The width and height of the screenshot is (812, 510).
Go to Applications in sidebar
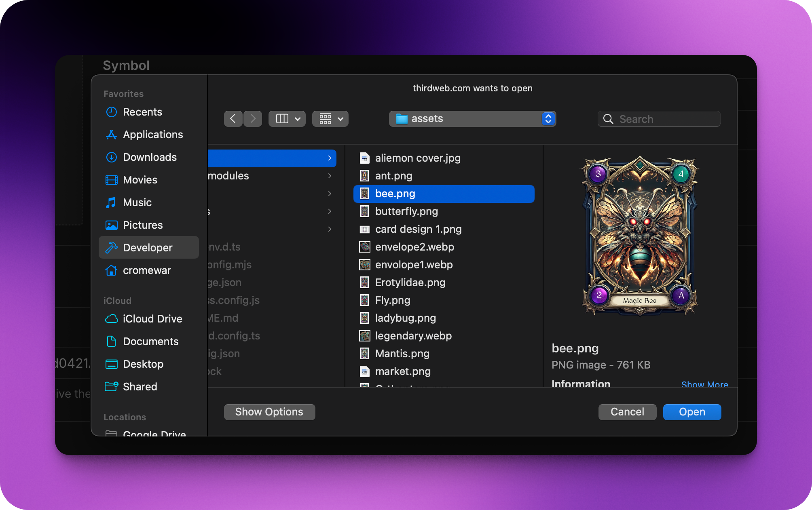click(x=152, y=135)
